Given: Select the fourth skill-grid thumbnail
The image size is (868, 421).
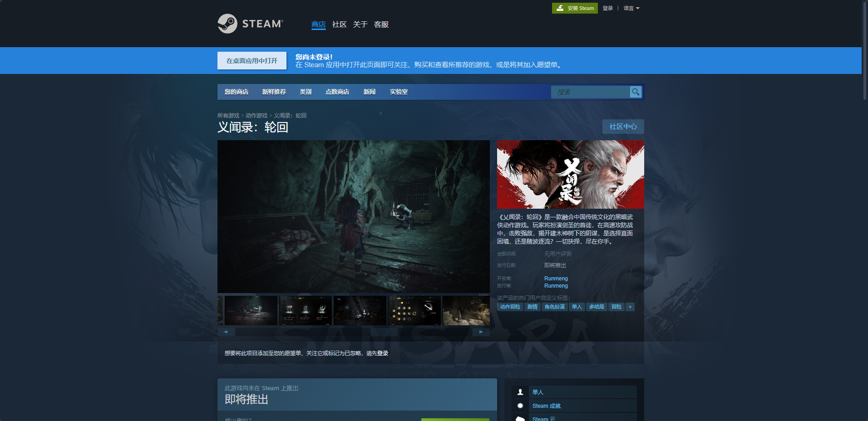Looking at the screenshot, I should click(414, 311).
